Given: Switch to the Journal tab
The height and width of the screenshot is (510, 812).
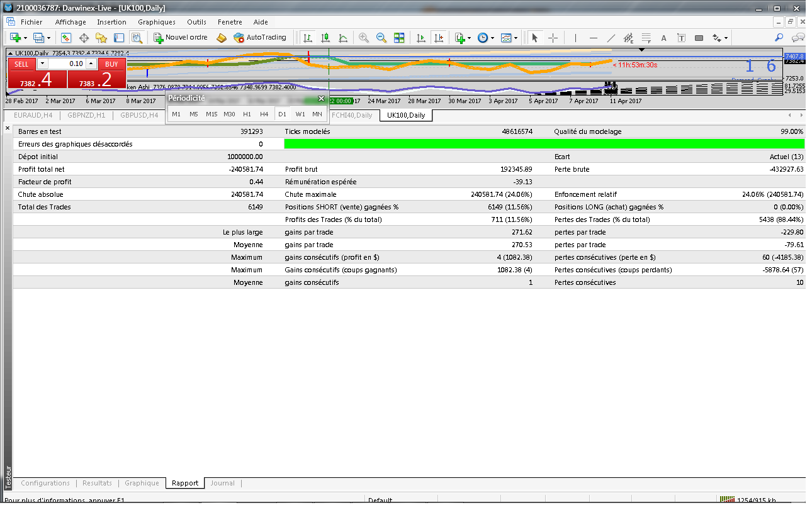Looking at the screenshot, I should click(222, 483).
